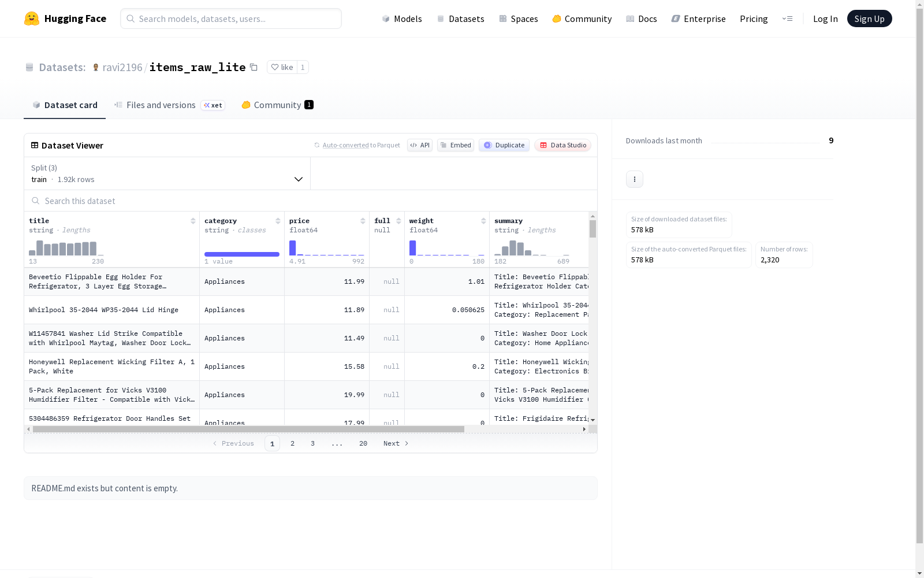924x578 pixels.
Task: Open the Community tab with 1 discussion
Action: (x=277, y=105)
